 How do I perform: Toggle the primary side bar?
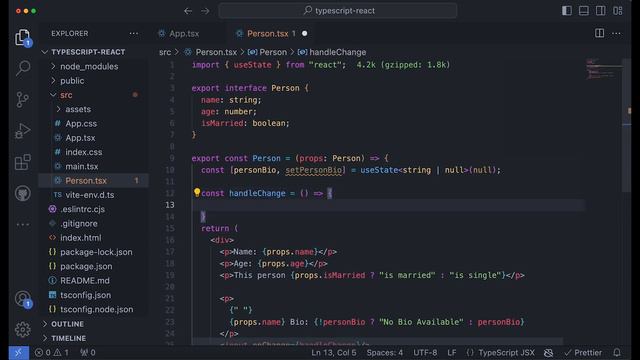pos(567,11)
